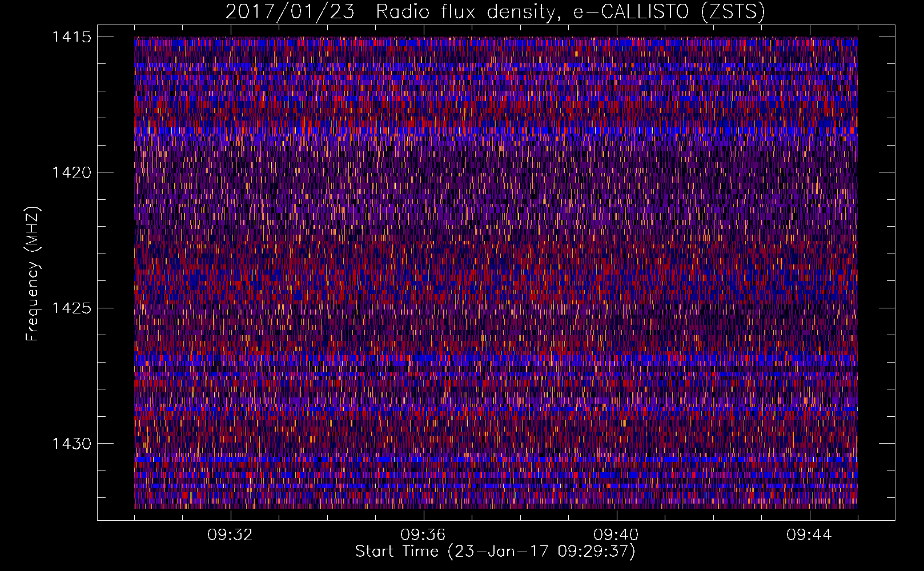This screenshot has height=571, width=924.
Task: Click the 09:44 time tick label
Action: point(809,535)
